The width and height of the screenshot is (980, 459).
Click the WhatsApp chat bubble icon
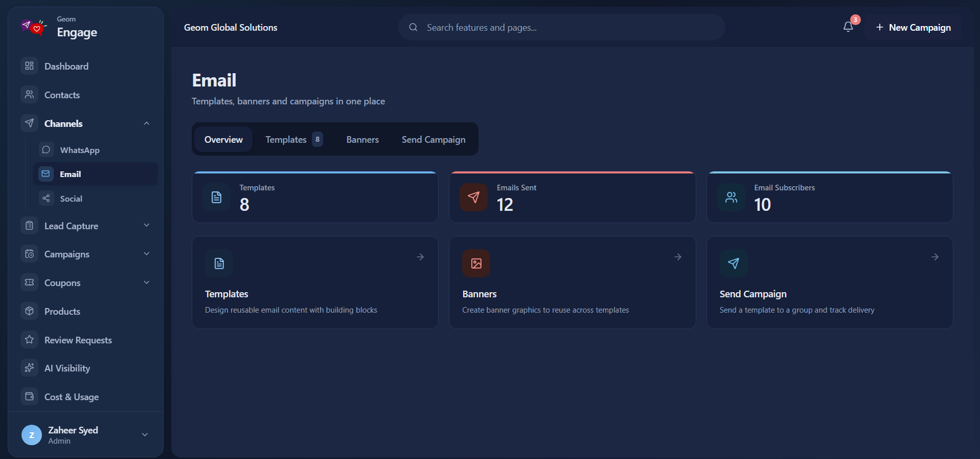point(46,149)
